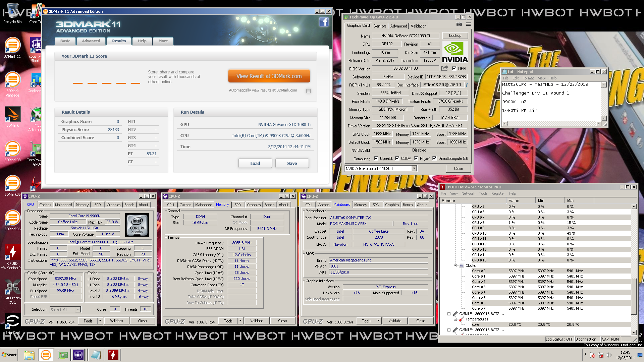
Task: Switch to Notepad taskbar button
Action: (x=96, y=355)
